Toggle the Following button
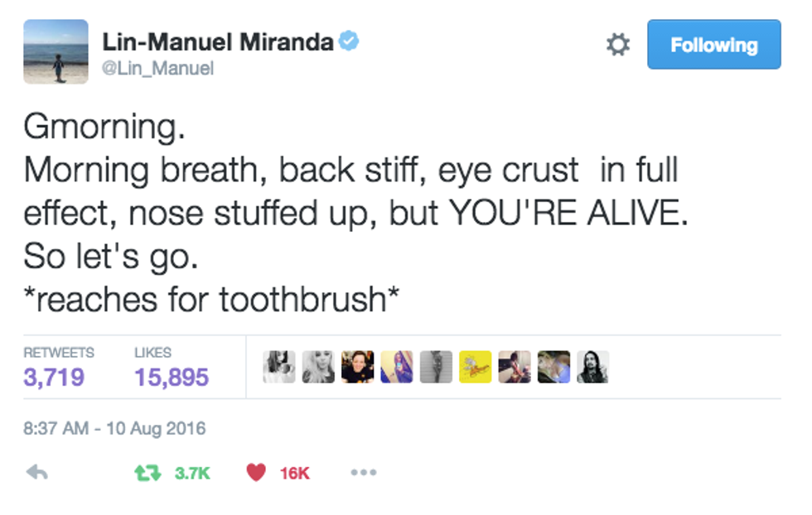This screenshot has height=515, width=812. point(713,45)
